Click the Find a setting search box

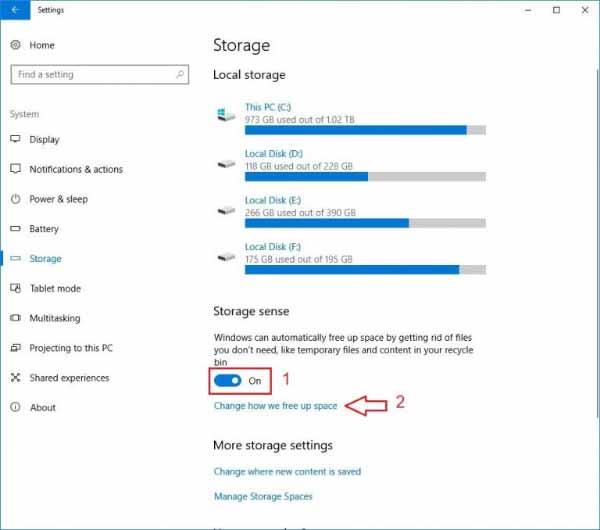(x=99, y=74)
